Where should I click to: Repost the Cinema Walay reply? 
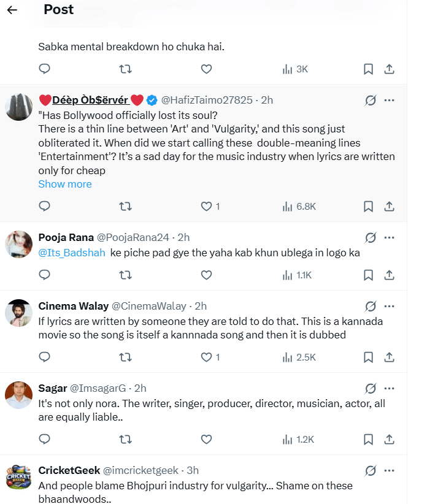[x=125, y=357]
